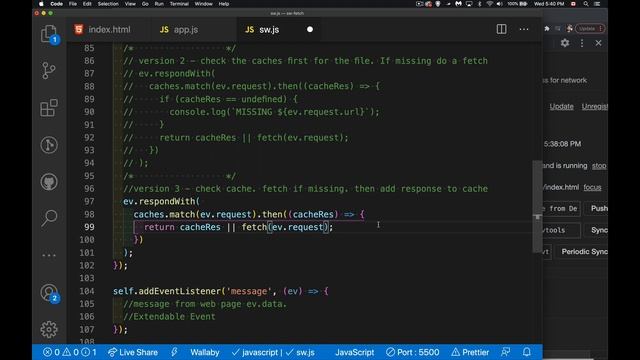Click the Periodic Sync button
This screenshot has height=360, width=640.
click(582, 251)
